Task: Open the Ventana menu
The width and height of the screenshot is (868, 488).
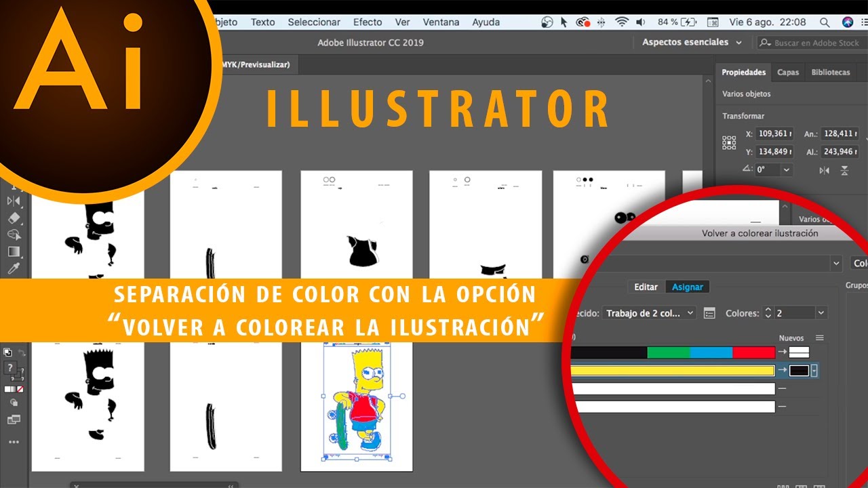Action: pos(441,22)
